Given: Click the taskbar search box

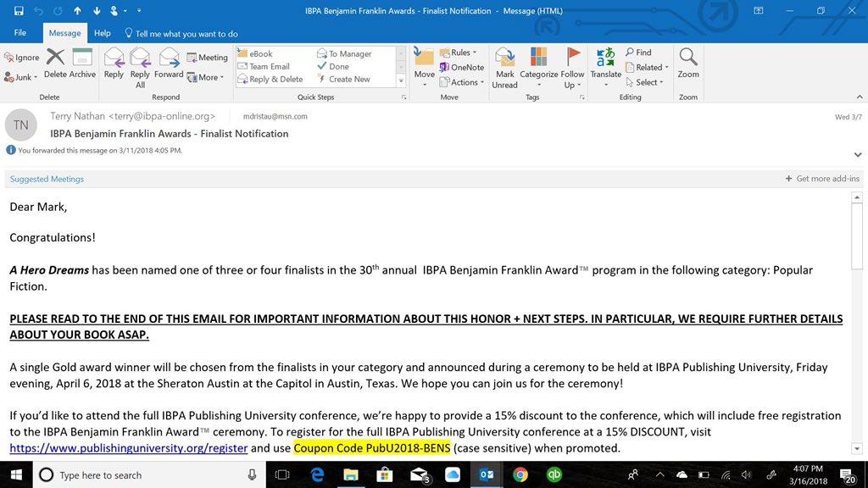Looking at the screenshot, I should point(149,474).
